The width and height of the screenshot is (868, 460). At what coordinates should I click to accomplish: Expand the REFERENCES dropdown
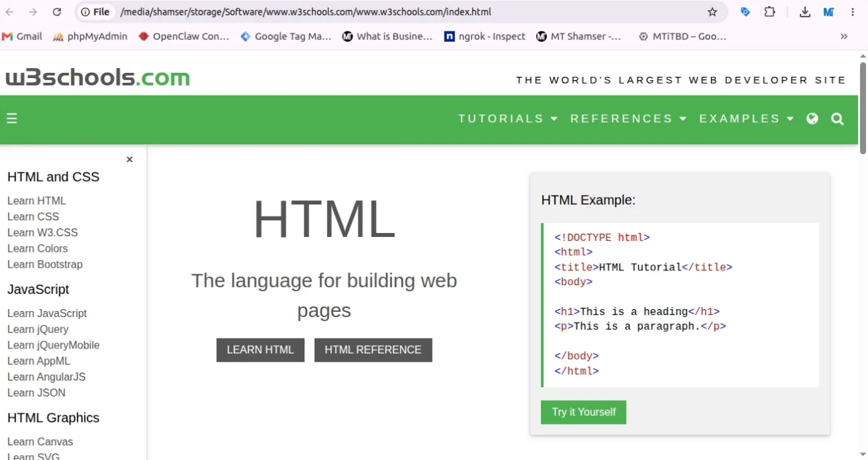[x=628, y=119]
